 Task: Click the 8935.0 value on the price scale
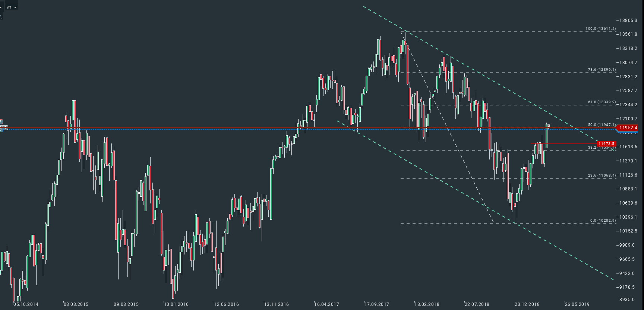(x=627, y=300)
